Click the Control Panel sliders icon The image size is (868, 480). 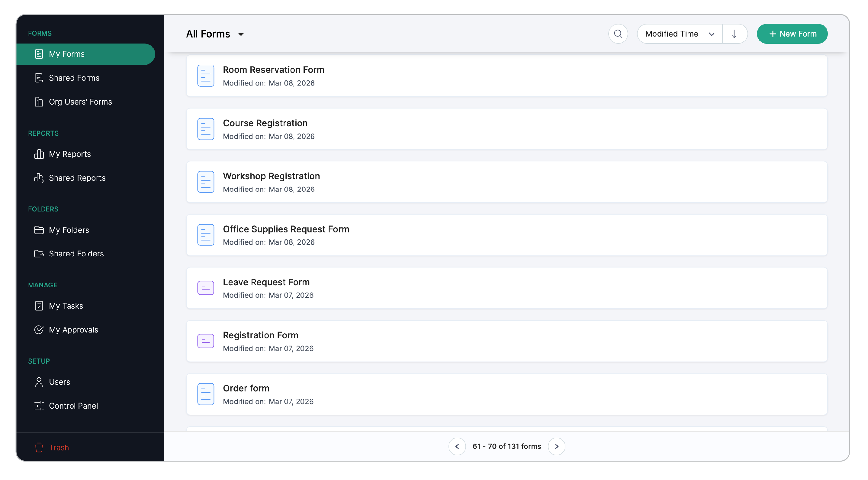[39, 406]
